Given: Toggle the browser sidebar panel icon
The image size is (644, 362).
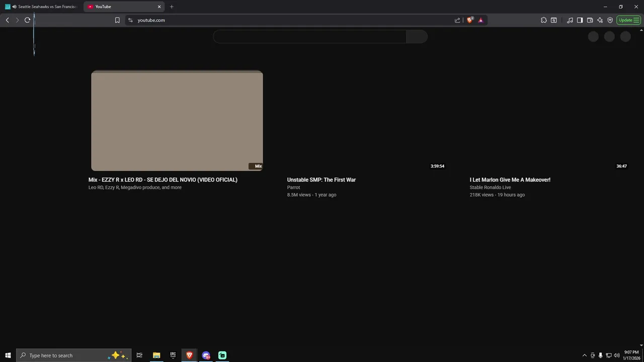Looking at the screenshot, I should [x=580, y=20].
